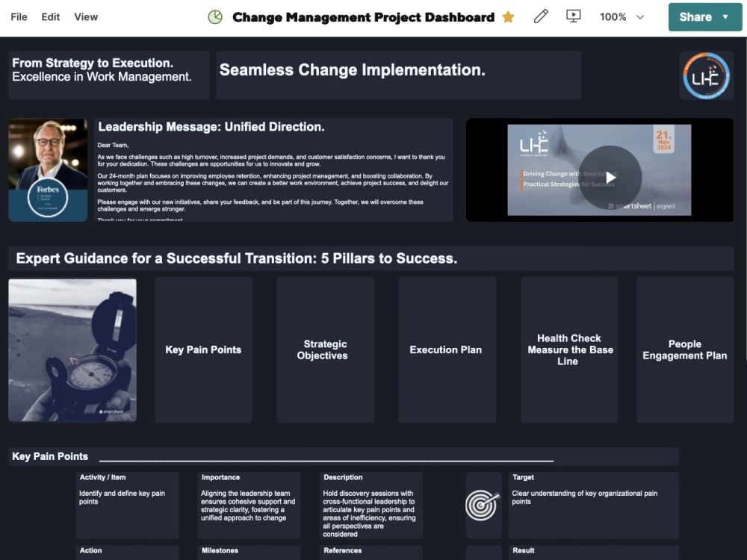This screenshot has width=747, height=560.
Task: Click the References label
Action: tap(343, 550)
